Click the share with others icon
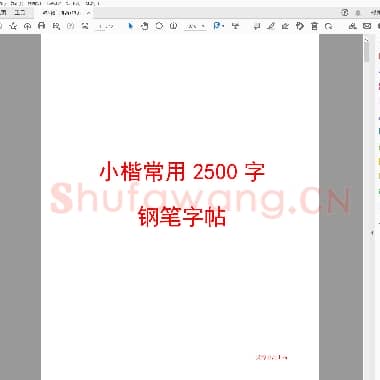Screen dimensions: 380x380 click(352, 26)
